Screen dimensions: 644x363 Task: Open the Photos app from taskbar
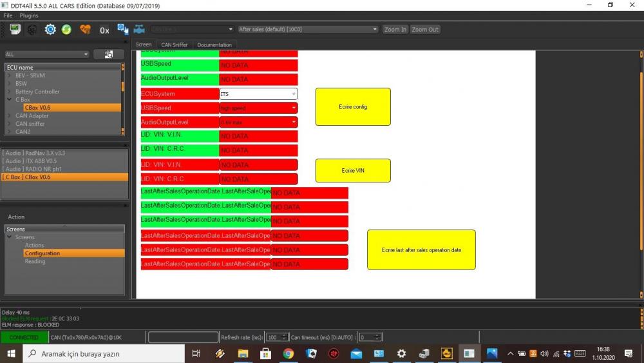click(x=491, y=353)
